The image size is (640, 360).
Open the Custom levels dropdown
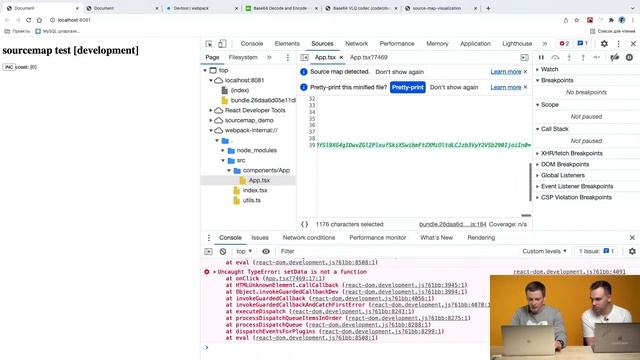(544, 251)
